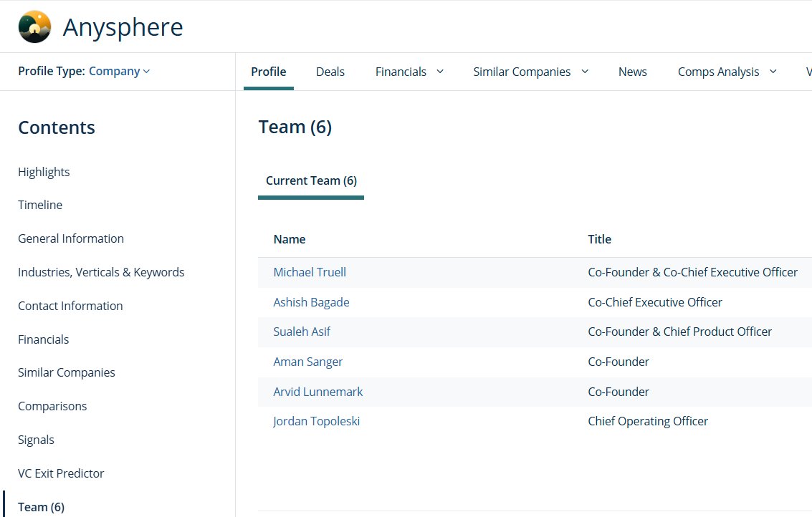Viewport: 812px width, 517px height.
Task: Open Arvid Lunnemark's profile
Action: (318, 392)
